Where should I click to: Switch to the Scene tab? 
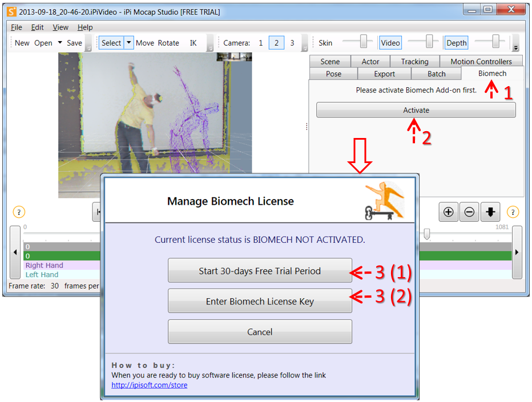pos(330,62)
